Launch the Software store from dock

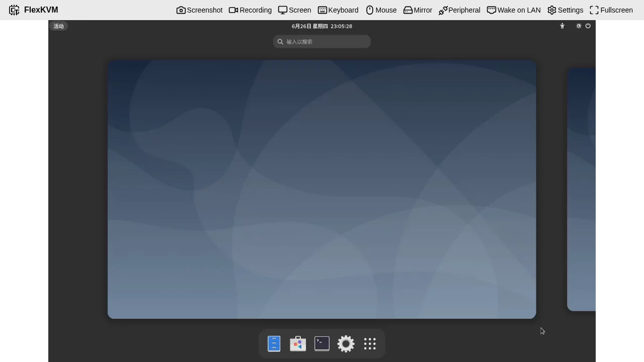(x=298, y=344)
